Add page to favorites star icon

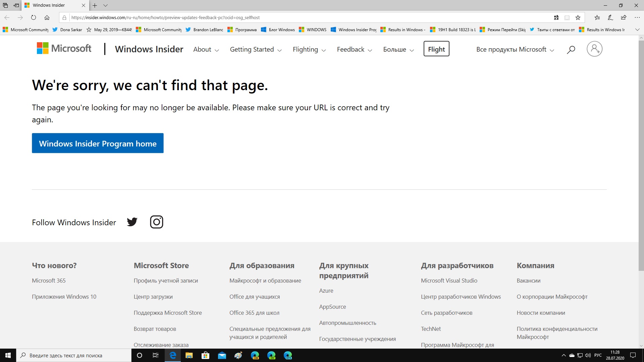click(x=578, y=17)
